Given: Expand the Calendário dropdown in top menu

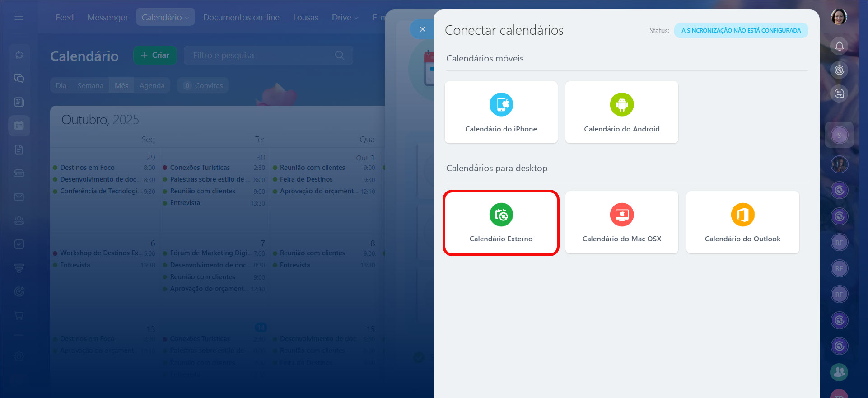Looking at the screenshot, I should pyautogui.click(x=165, y=17).
